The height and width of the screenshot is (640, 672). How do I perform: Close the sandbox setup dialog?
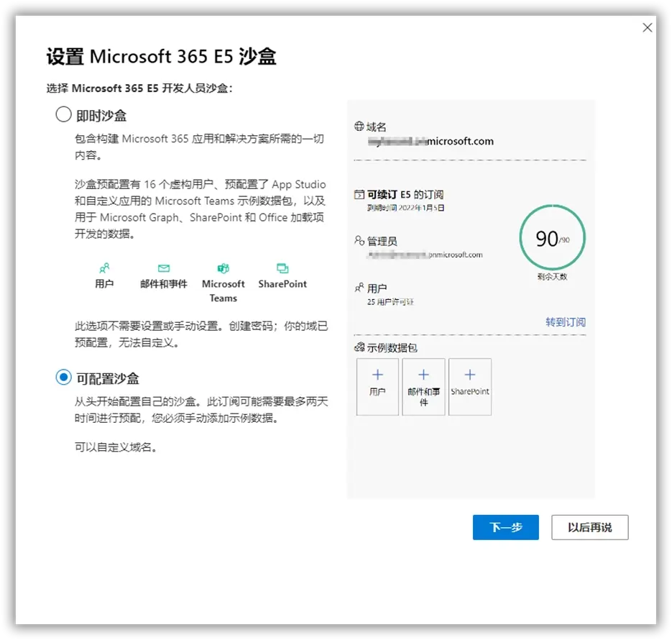[647, 28]
